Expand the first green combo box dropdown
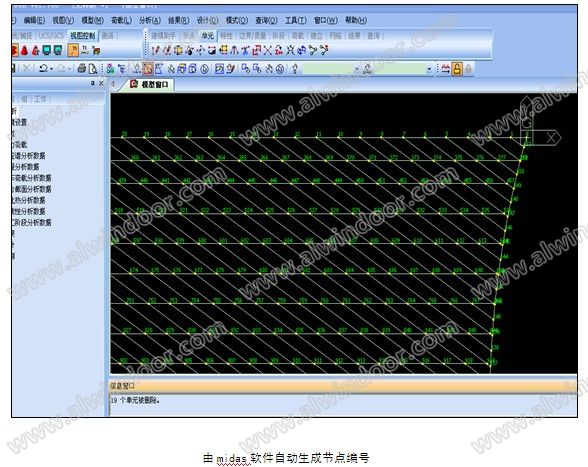 click(x=357, y=69)
